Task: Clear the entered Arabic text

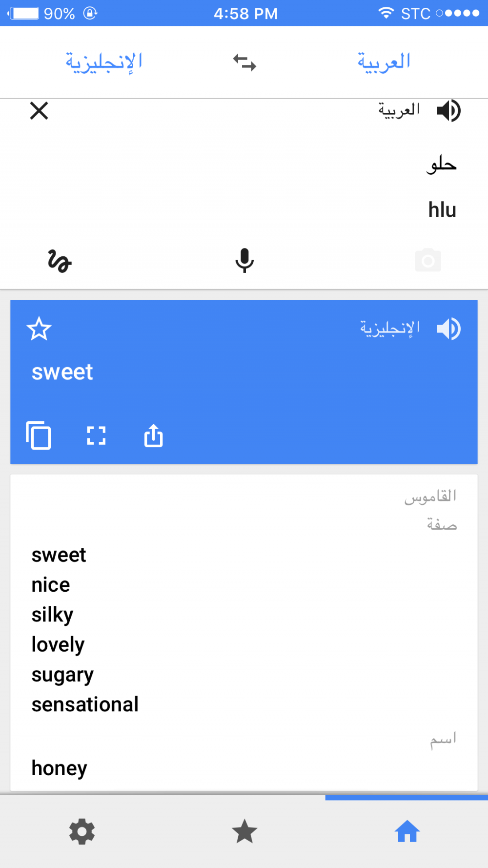Action: [39, 111]
